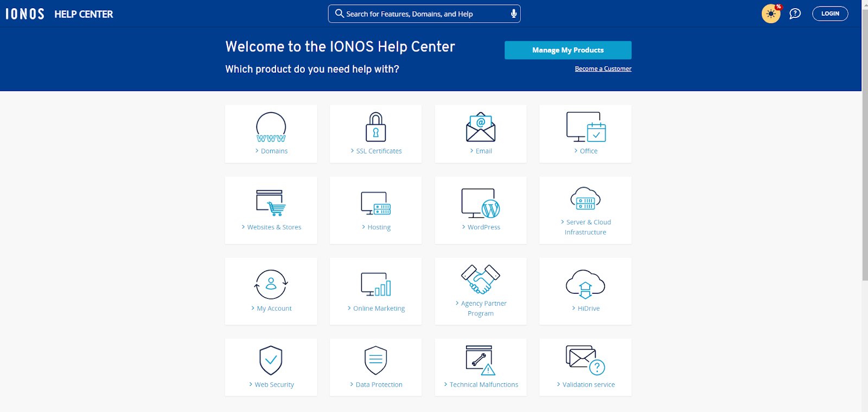Go to Websites & Stores help
Screen dimensions: 868x412
tap(271, 227)
